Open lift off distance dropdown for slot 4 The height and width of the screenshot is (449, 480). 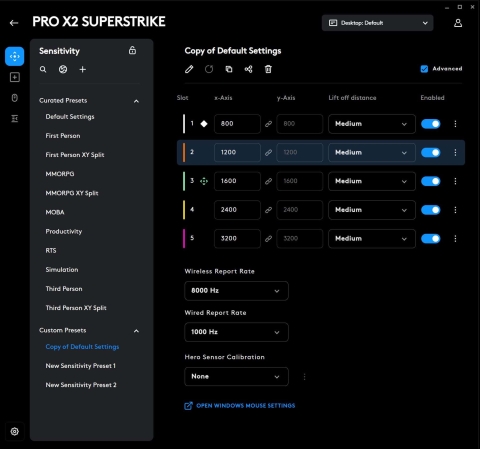[372, 210]
